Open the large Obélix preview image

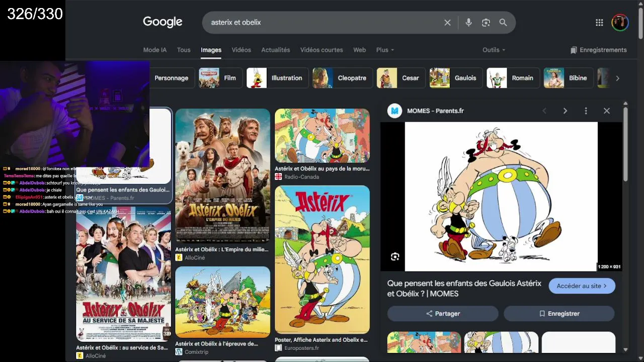501,197
